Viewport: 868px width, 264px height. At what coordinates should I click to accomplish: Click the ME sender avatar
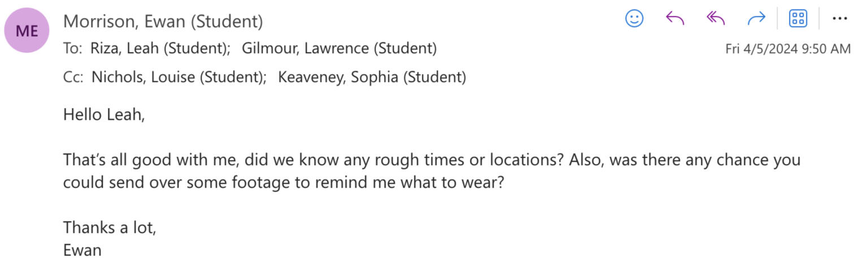click(x=27, y=31)
